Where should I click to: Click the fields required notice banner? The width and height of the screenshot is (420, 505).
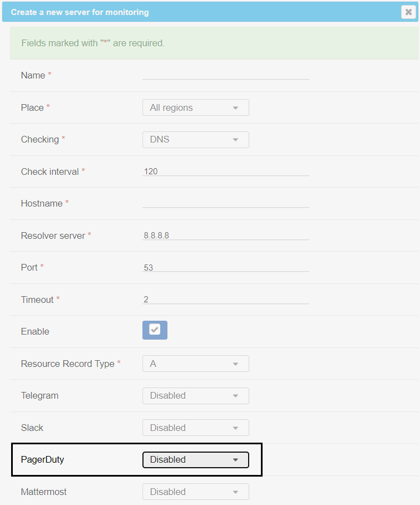pos(210,43)
